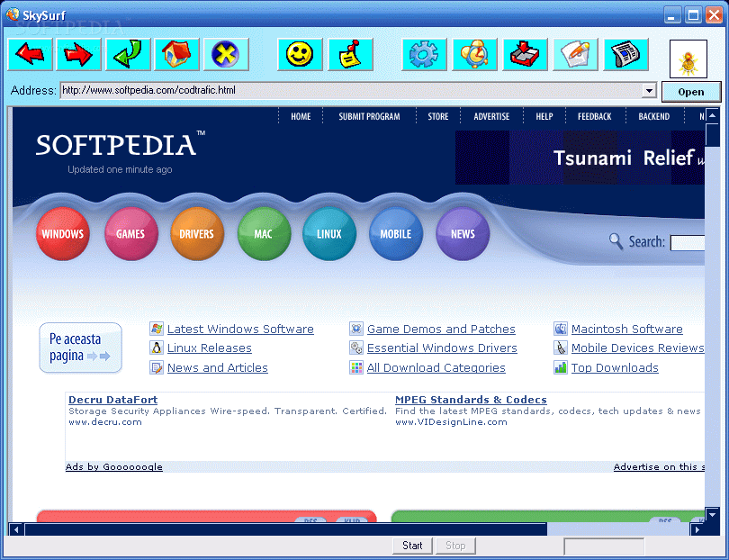
Task: Open the HOME menu on Softpedia
Action: [301, 117]
